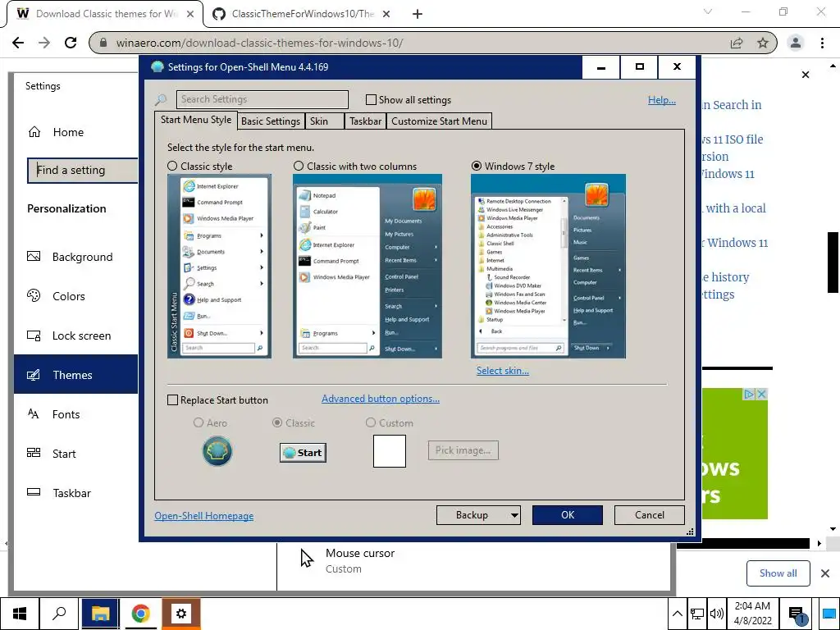The height and width of the screenshot is (630, 840).
Task: Open File Explorer from the taskbar
Action: coord(99,614)
